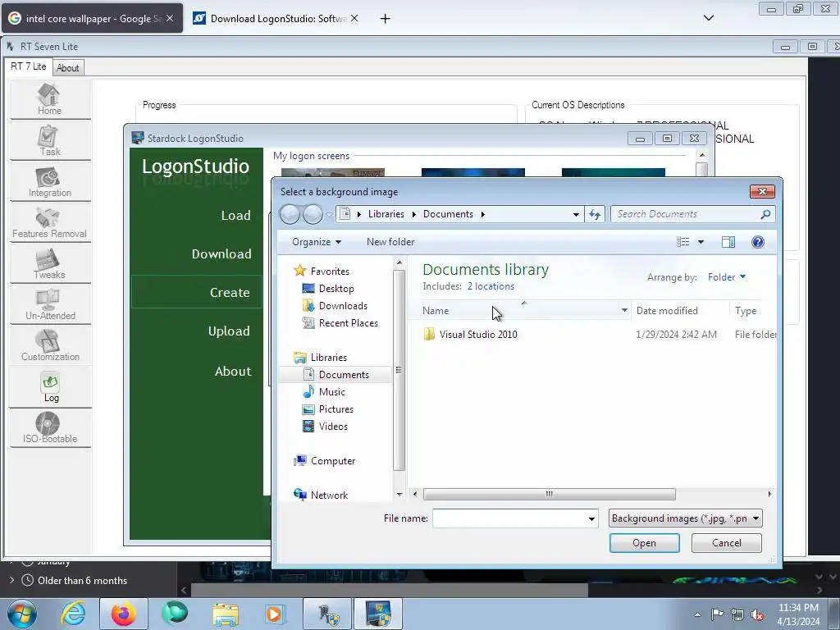840x630 pixels.
Task: Select Upload in the LogonStudio menu
Action: coord(229,331)
